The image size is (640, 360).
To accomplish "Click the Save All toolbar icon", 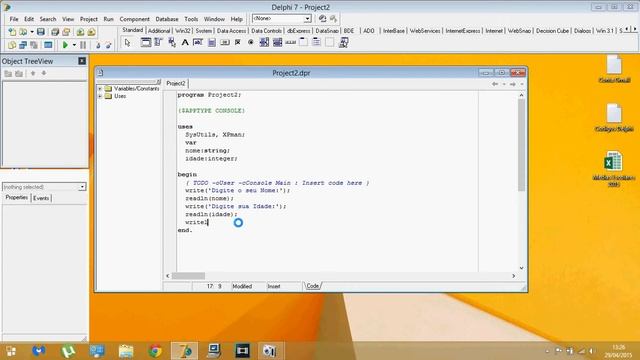I will point(55,32).
